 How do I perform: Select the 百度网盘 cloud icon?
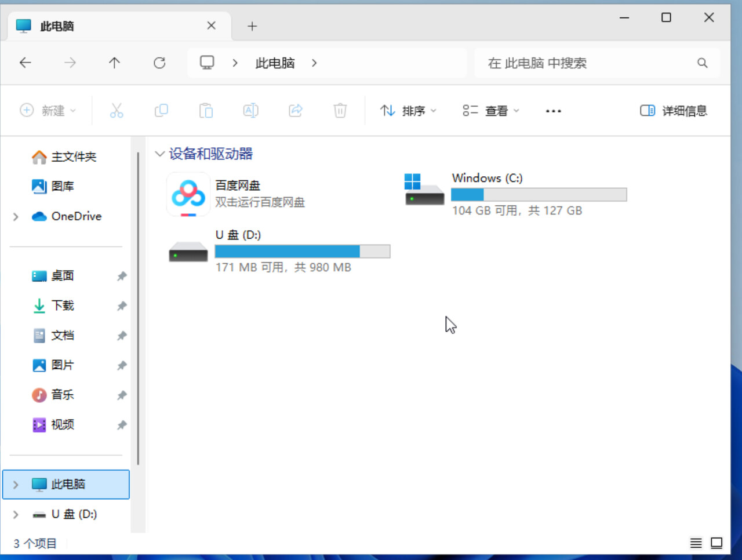point(188,195)
